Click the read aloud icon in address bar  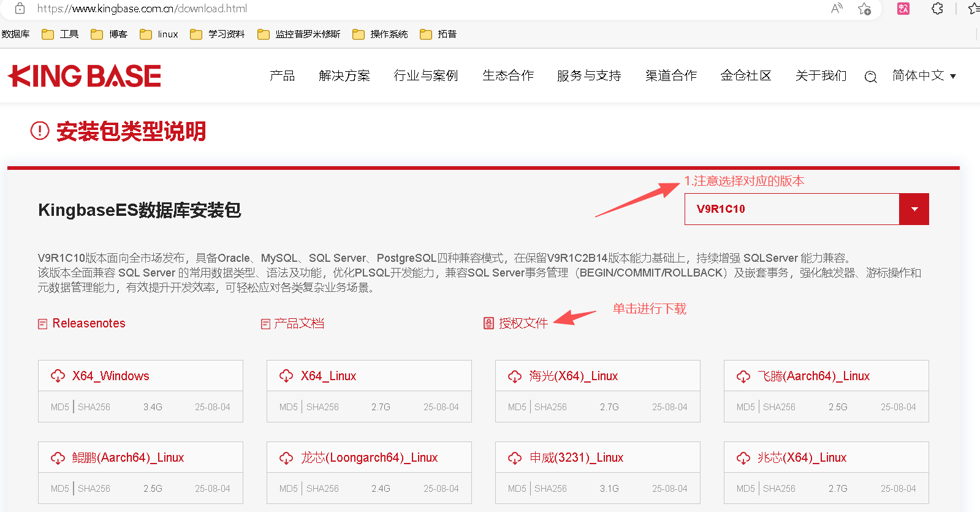(x=837, y=9)
